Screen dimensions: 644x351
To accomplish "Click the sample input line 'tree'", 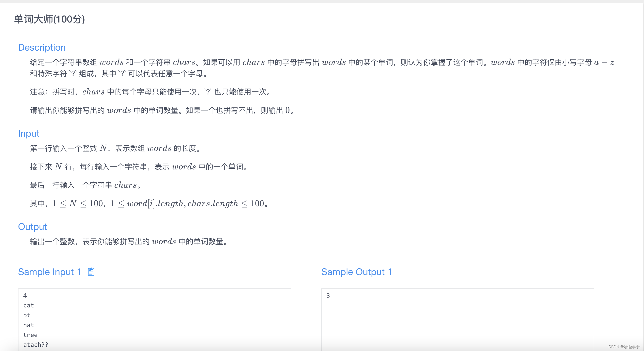I will [x=30, y=335].
